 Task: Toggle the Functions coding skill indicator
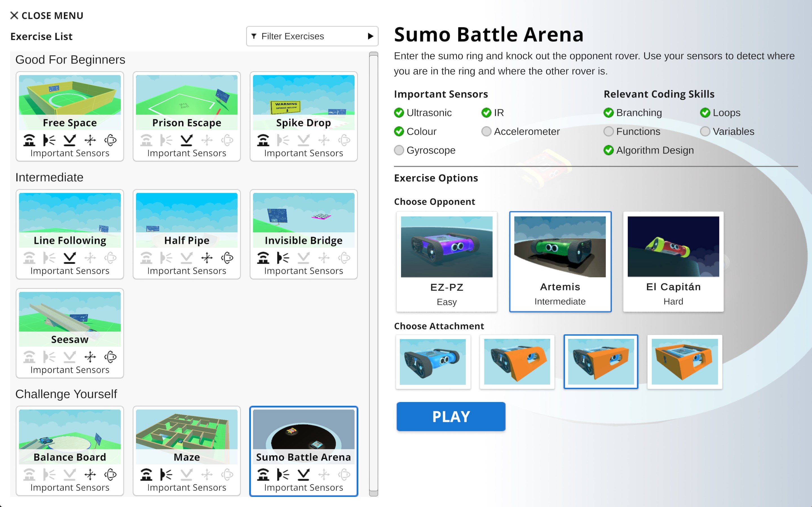click(608, 132)
